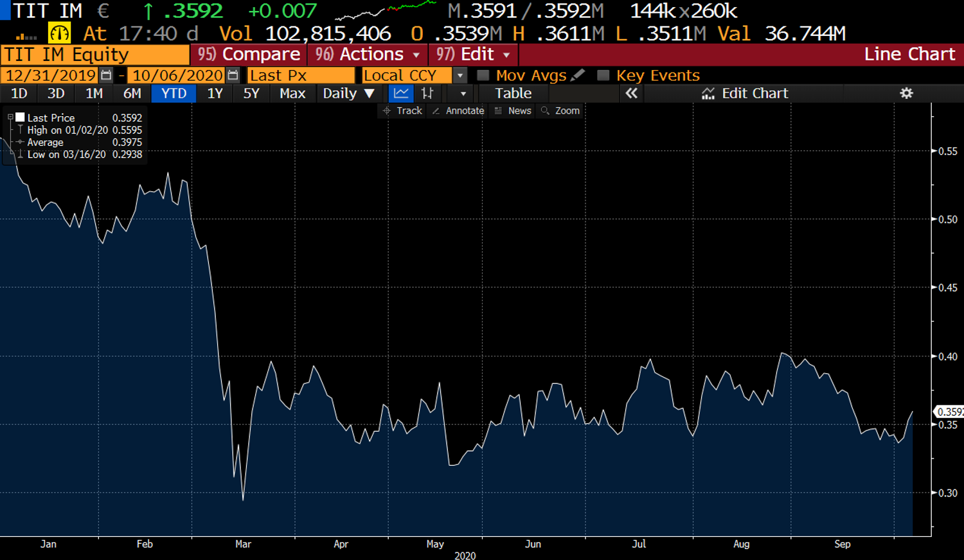Click the M.3591 / .3592M bid-ask quote

[x=526, y=11]
